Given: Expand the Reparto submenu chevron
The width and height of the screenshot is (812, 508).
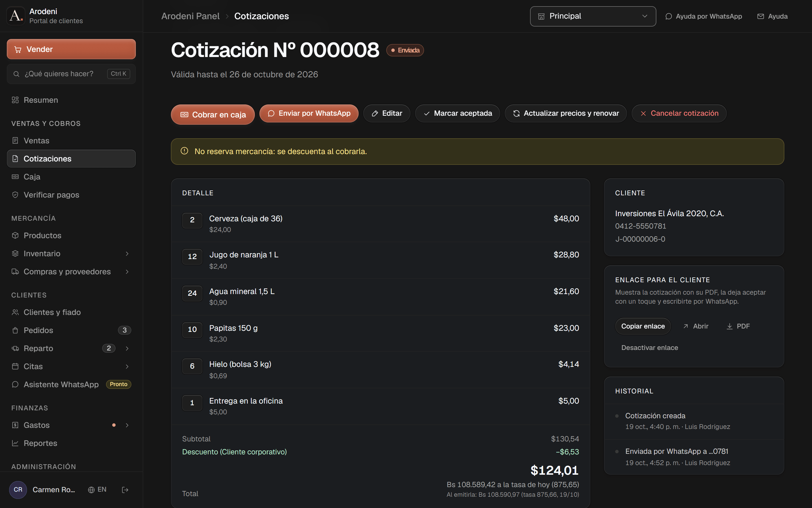Looking at the screenshot, I should coord(127,349).
